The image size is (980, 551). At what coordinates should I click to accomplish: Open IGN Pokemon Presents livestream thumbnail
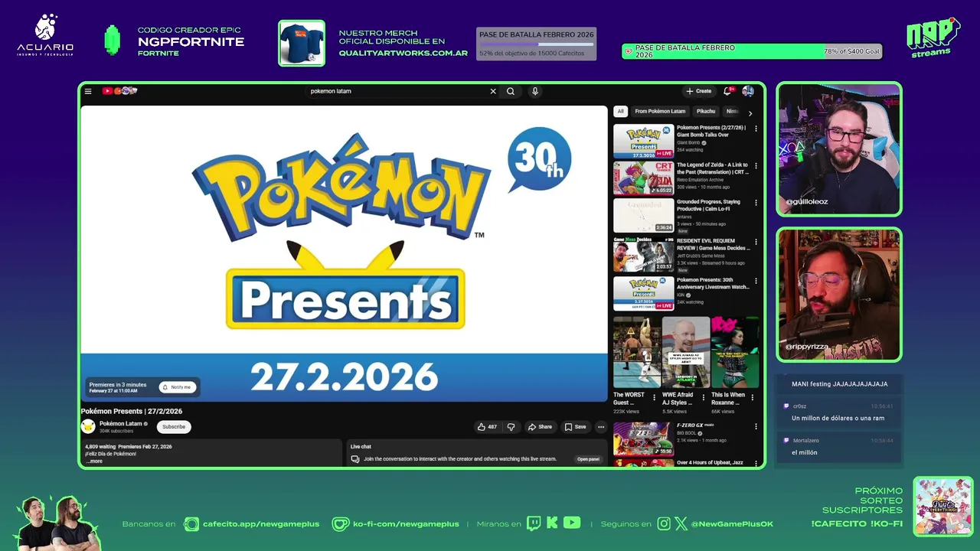click(643, 294)
